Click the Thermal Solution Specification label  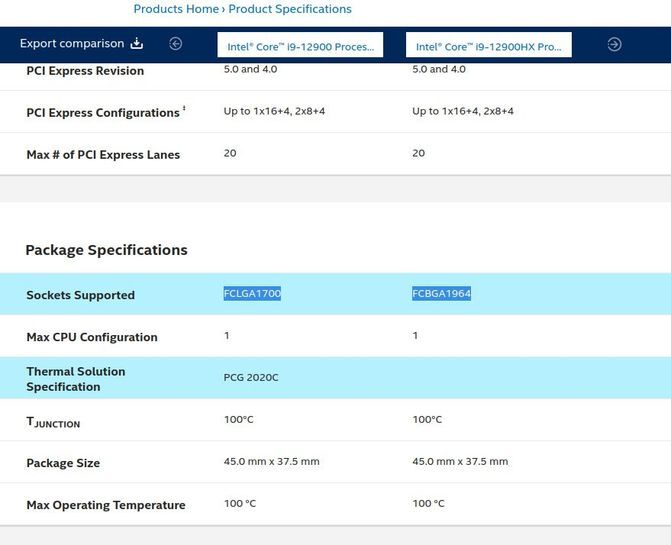[x=76, y=379]
